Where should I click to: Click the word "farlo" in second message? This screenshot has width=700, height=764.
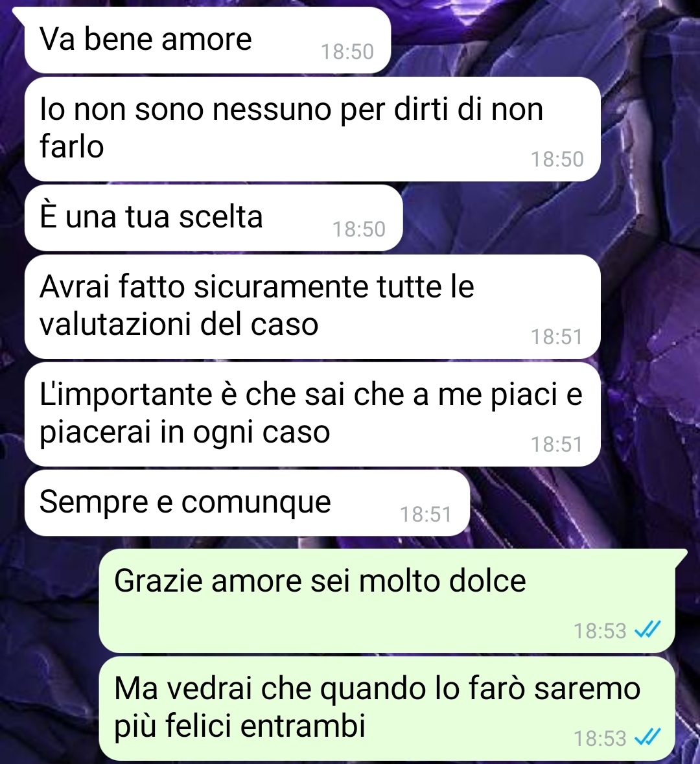pos(72,146)
